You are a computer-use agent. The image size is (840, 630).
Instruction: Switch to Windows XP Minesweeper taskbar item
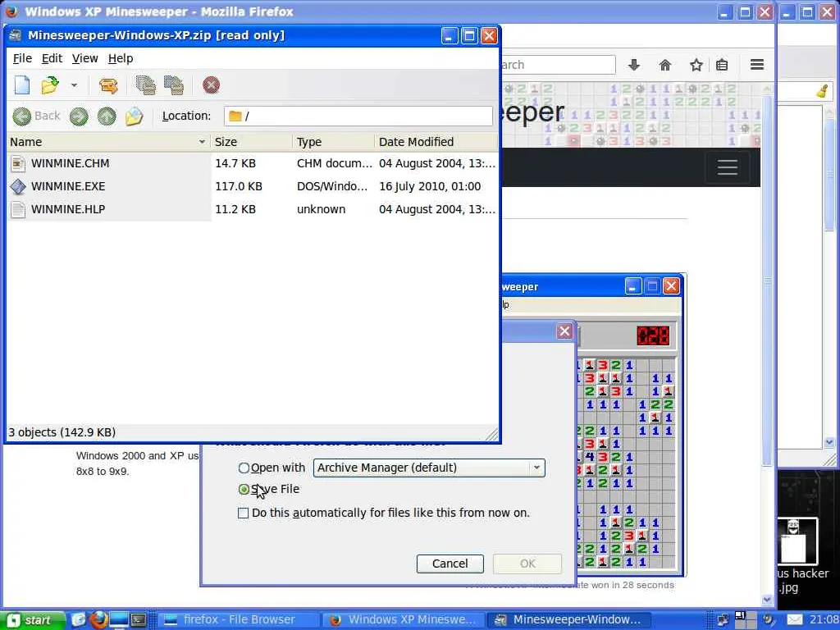(404, 620)
